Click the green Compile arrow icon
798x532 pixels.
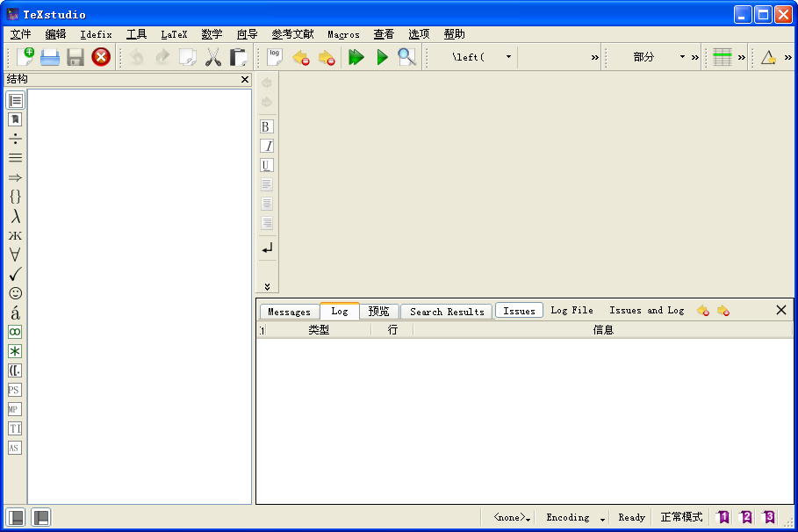coord(382,57)
